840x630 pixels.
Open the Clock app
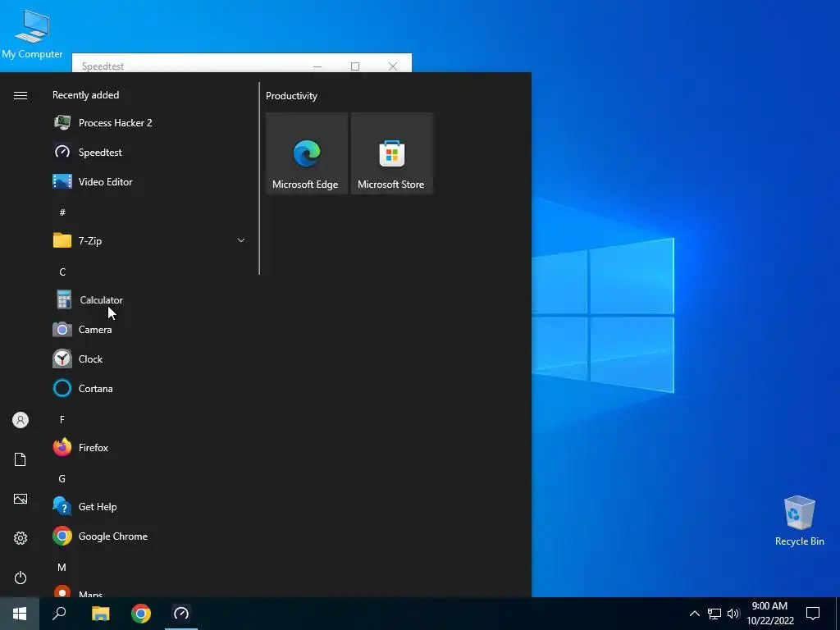click(x=150, y=359)
